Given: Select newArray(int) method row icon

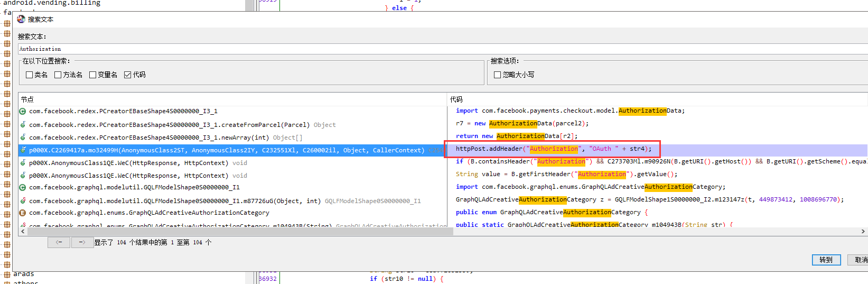Looking at the screenshot, I should pos(23,138).
